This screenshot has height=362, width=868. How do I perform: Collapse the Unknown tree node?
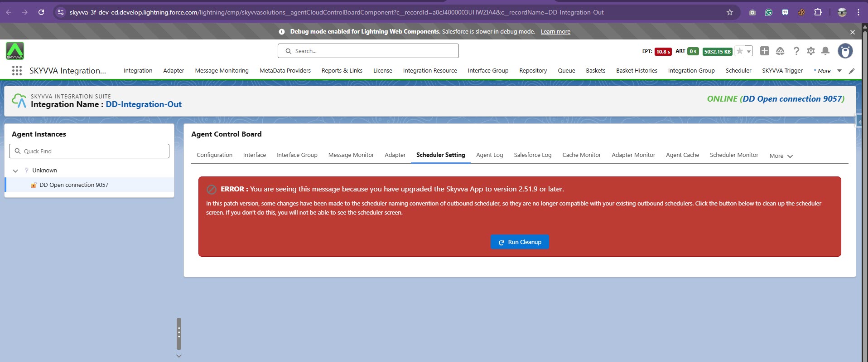click(15, 171)
